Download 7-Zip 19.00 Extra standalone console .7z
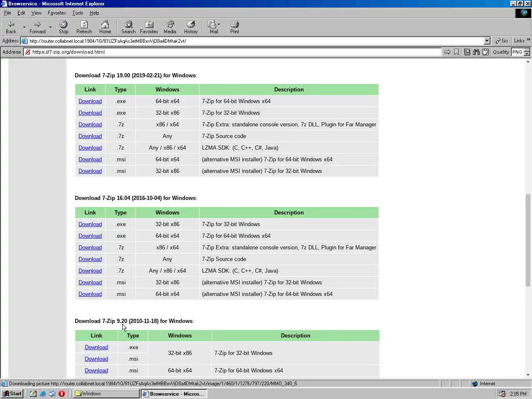 coord(90,124)
